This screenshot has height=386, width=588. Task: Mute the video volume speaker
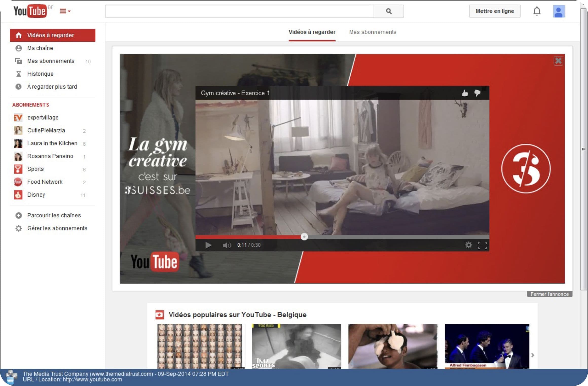click(x=227, y=245)
